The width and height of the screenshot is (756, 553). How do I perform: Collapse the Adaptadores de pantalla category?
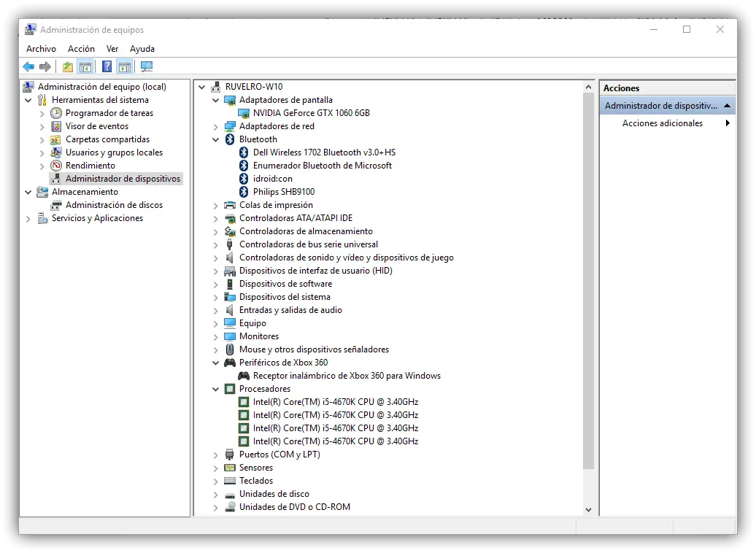click(x=216, y=100)
